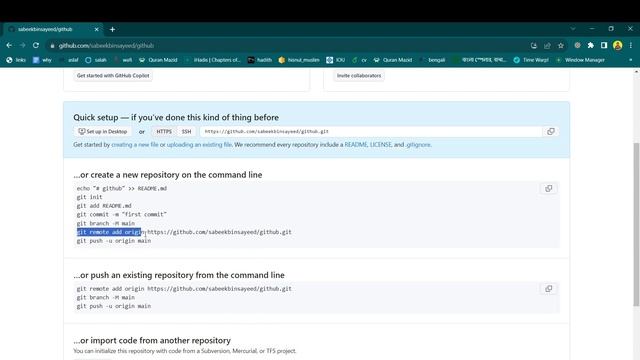
Task: Reload the GitHub page
Action: (36, 45)
